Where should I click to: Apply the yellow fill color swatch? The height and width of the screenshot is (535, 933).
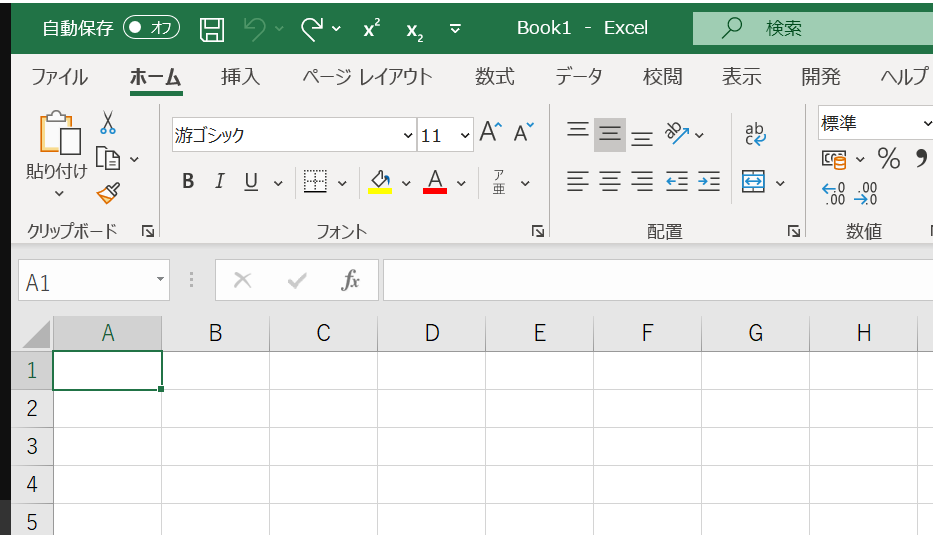tap(380, 182)
